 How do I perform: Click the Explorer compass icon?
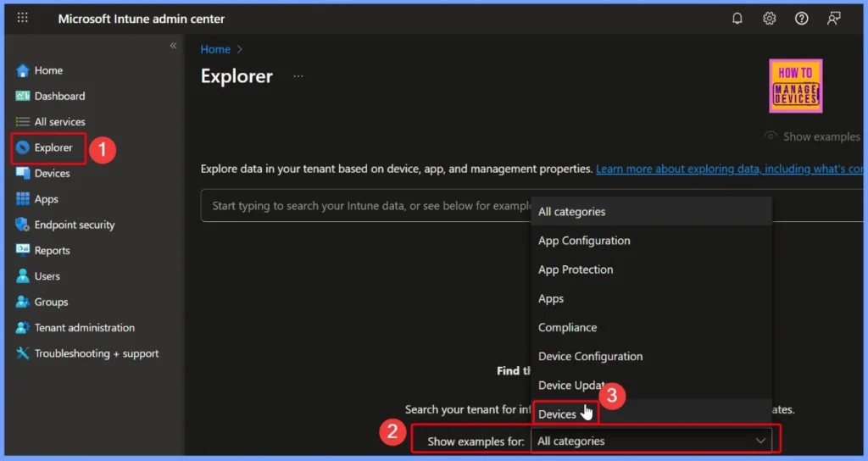pos(23,147)
